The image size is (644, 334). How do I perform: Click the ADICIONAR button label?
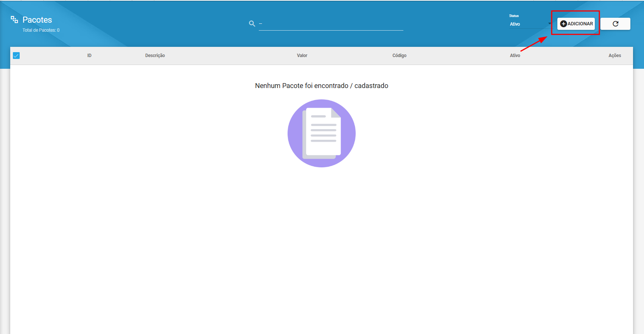click(x=580, y=24)
